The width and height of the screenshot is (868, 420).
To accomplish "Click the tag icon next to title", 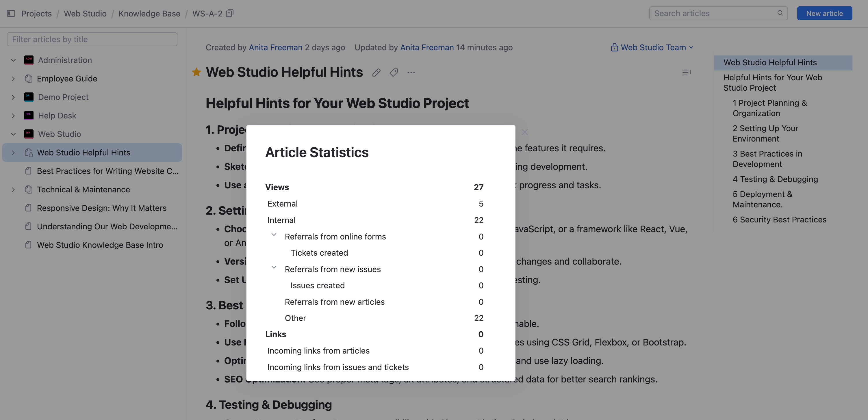I will click(394, 73).
